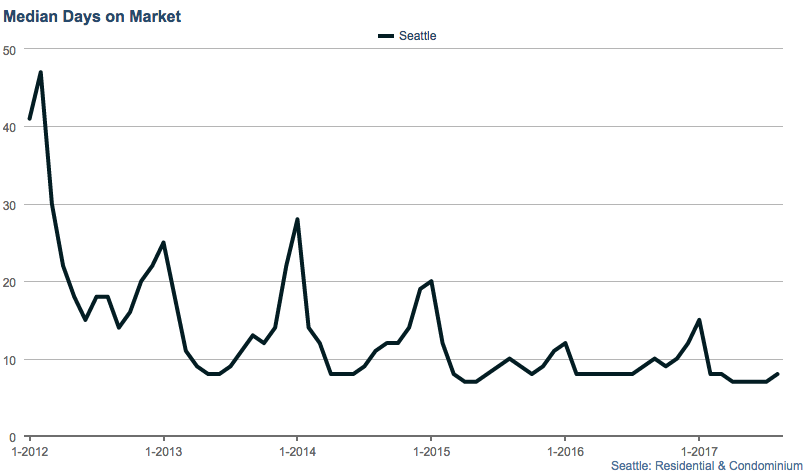This screenshot has height=472, width=809.
Task: Click the 10 y-axis label
Action: [x=9, y=360]
